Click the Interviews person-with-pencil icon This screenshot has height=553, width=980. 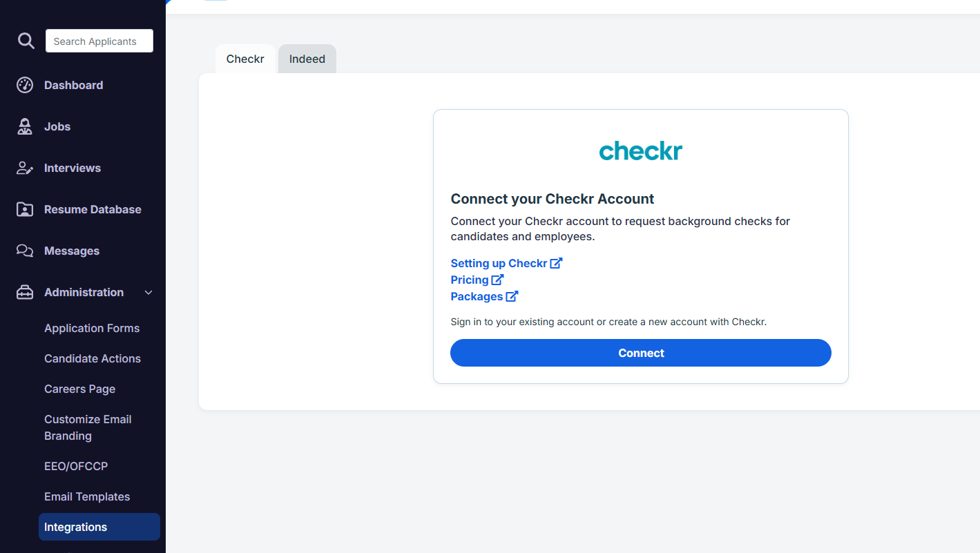coord(25,168)
